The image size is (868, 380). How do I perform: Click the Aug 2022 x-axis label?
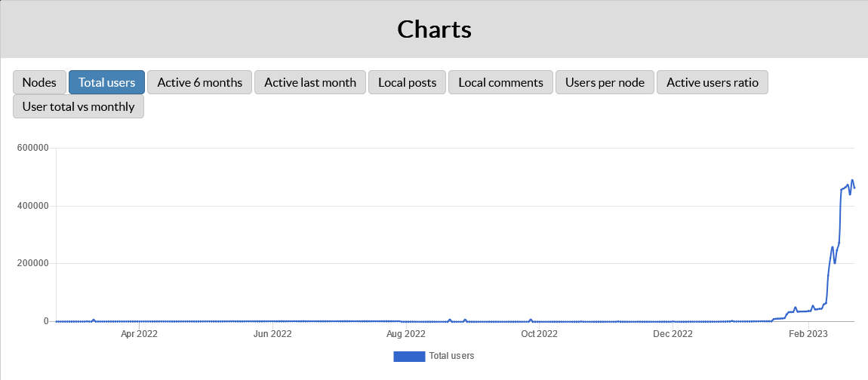point(405,333)
